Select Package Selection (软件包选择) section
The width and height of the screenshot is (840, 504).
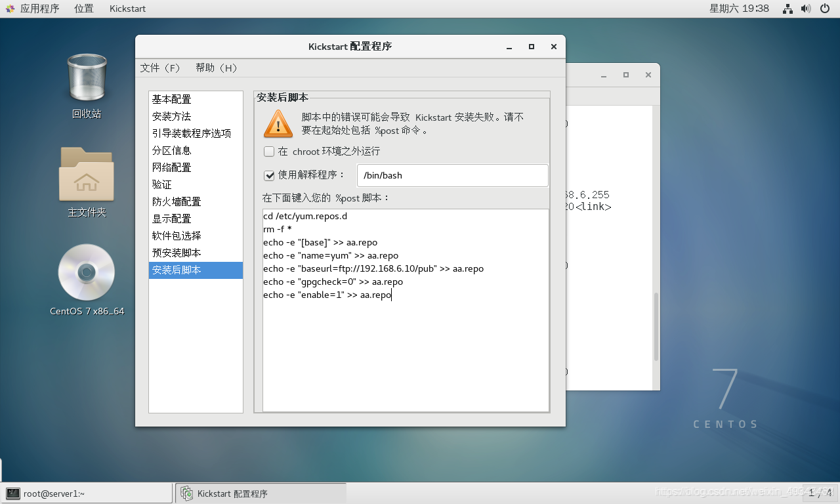pos(196,236)
